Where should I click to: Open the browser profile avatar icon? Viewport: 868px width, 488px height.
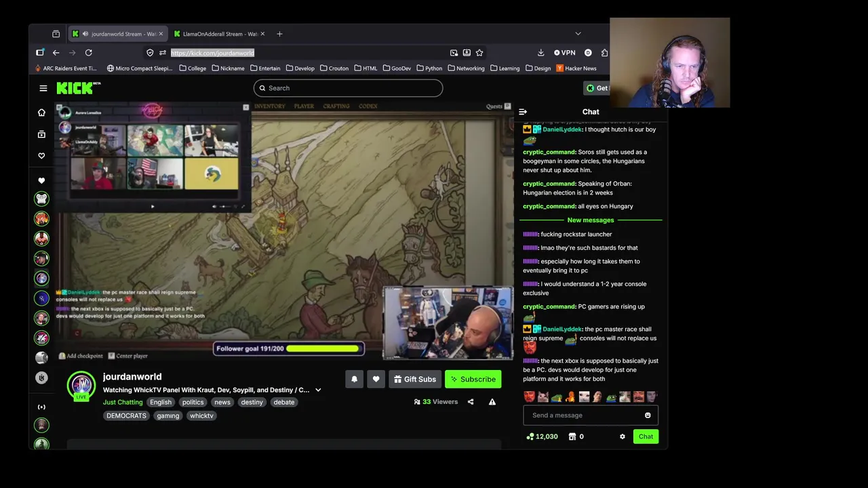coord(588,53)
